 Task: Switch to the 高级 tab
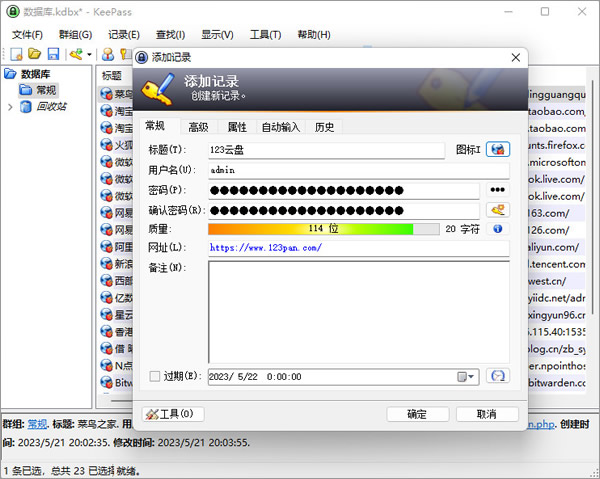(x=198, y=127)
